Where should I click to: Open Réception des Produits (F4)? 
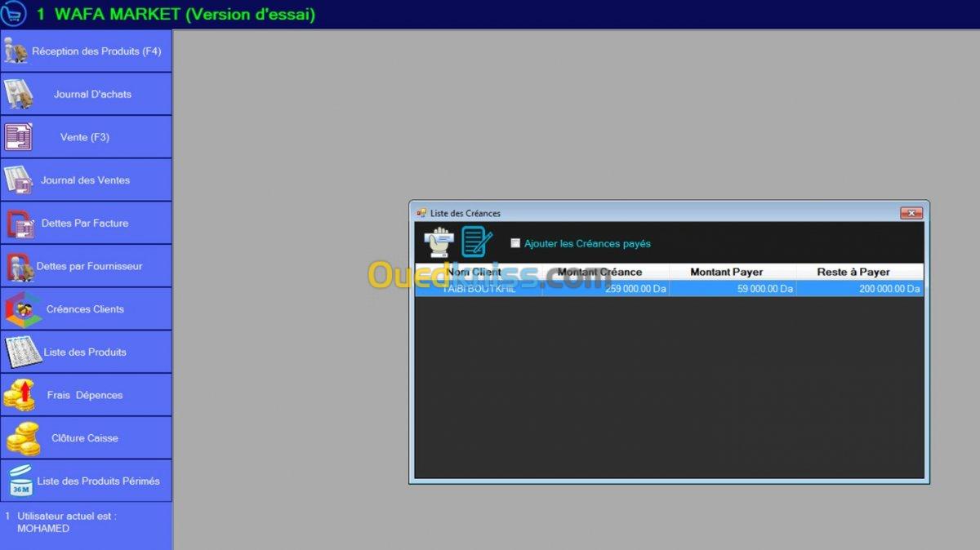coord(86,51)
